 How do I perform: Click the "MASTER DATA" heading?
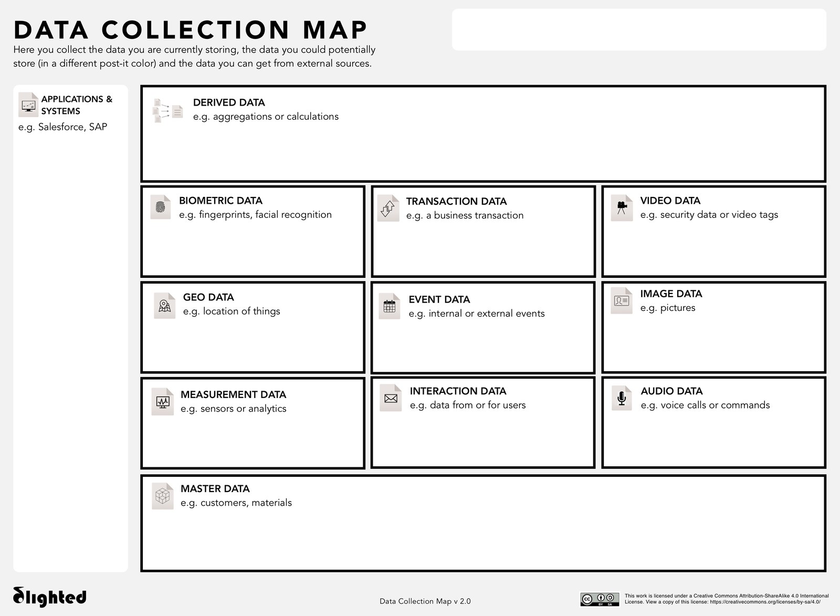(215, 488)
